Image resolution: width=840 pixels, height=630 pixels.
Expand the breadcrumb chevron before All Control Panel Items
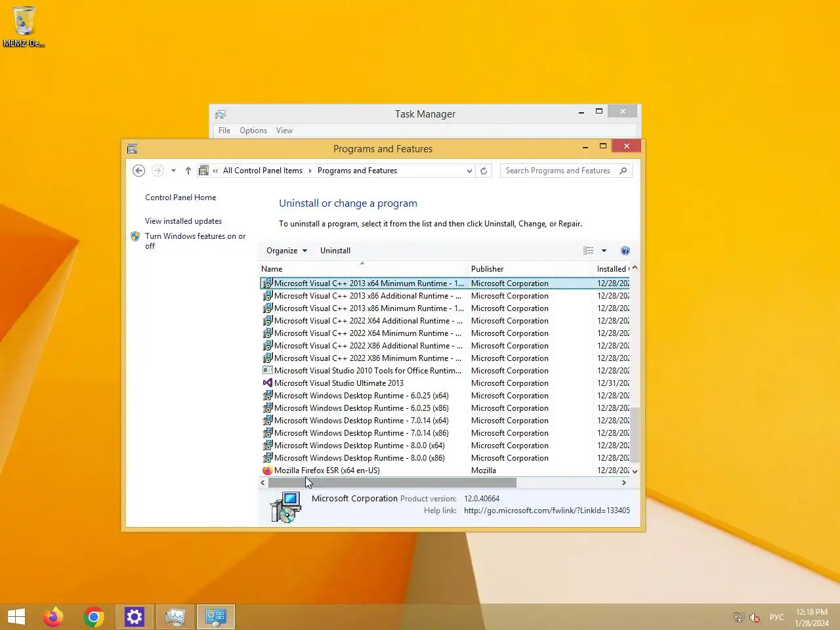coord(215,171)
